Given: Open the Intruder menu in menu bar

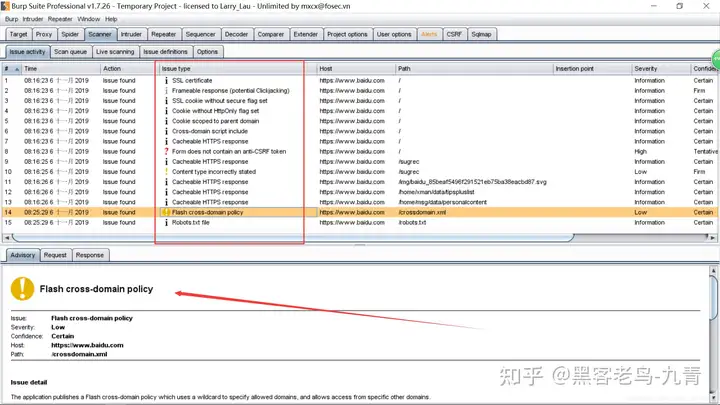Looking at the screenshot, I should pyautogui.click(x=33, y=19).
